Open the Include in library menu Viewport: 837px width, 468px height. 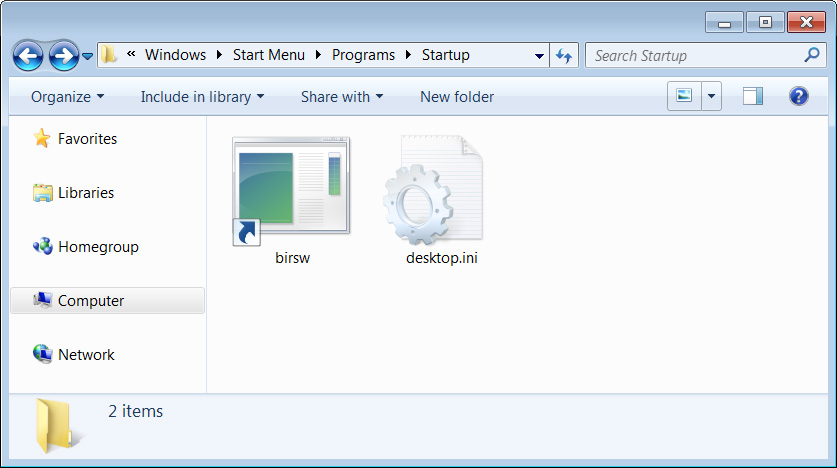(202, 97)
